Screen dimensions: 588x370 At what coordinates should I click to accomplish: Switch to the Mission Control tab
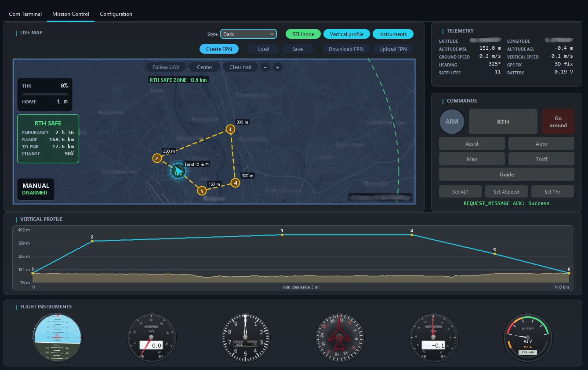coord(71,14)
